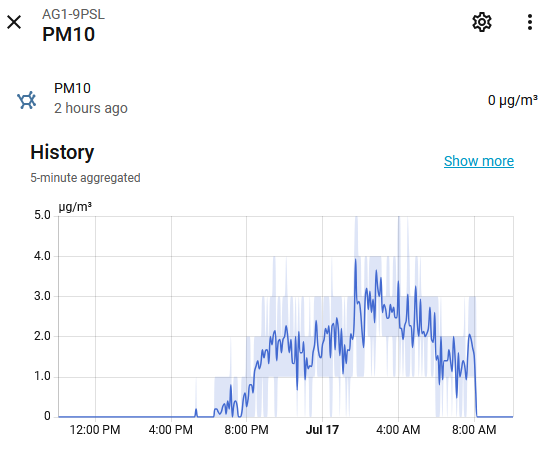Screen dimensions: 544x456
Task: Click the 12:00 PM axis label
Action: pyautogui.click(x=95, y=430)
